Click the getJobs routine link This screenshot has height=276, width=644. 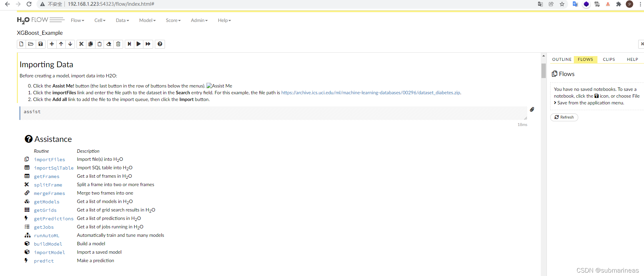(44, 227)
